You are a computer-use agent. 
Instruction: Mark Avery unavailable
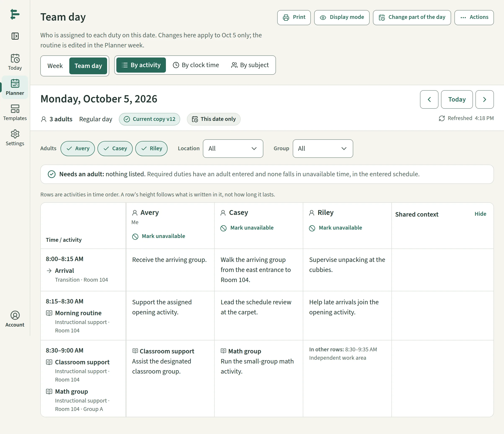click(159, 236)
